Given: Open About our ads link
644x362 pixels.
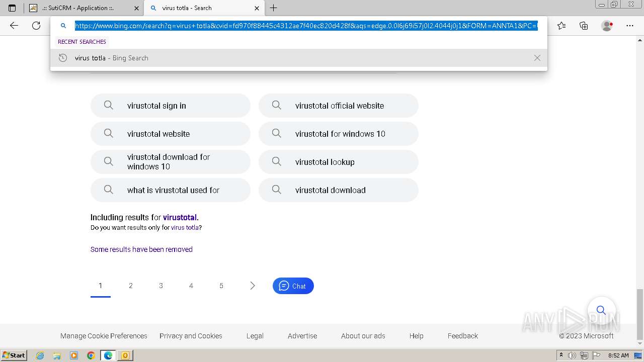Looking at the screenshot, I should click(x=363, y=336).
